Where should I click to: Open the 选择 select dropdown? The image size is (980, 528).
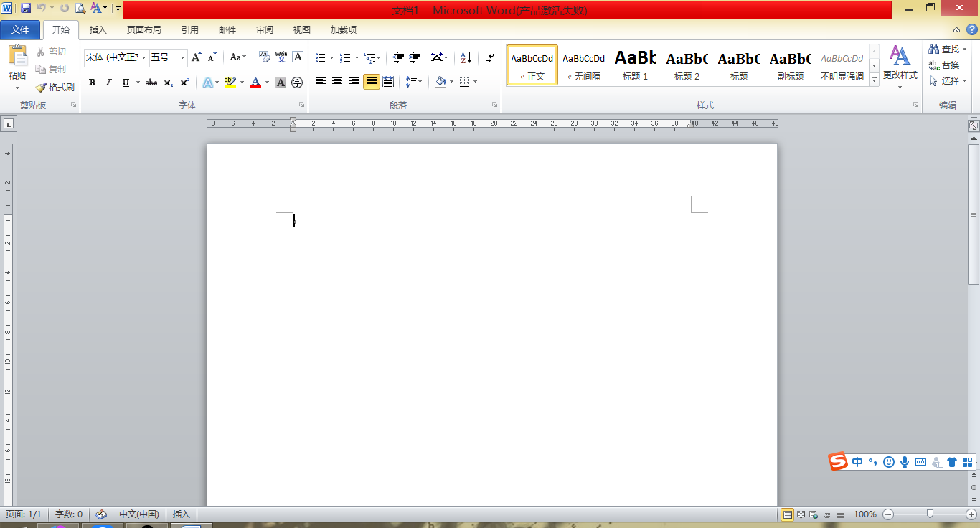pyautogui.click(x=947, y=81)
